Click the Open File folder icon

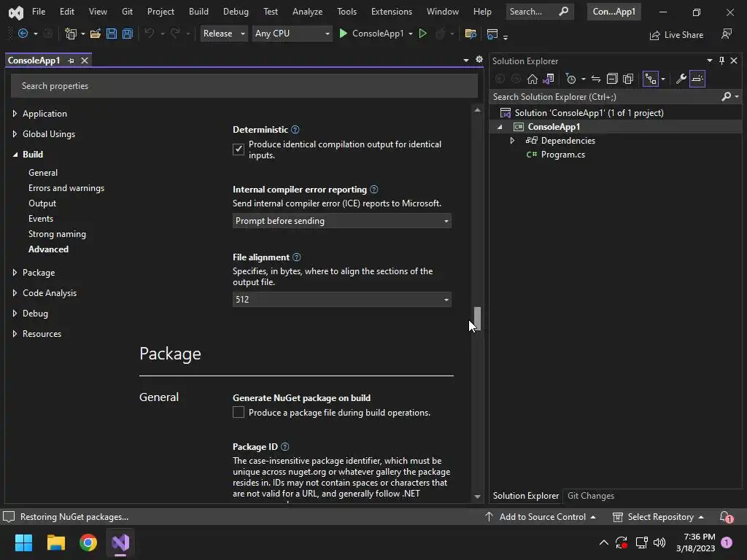[96, 34]
